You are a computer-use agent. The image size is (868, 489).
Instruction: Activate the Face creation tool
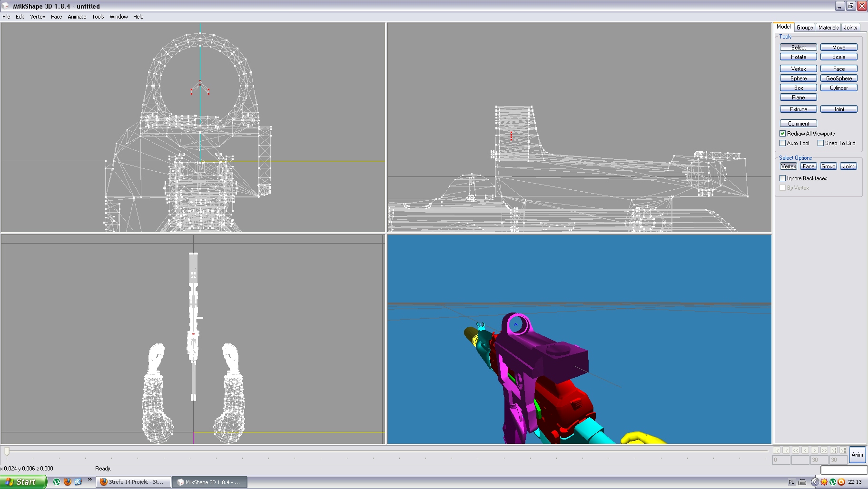pyautogui.click(x=839, y=69)
